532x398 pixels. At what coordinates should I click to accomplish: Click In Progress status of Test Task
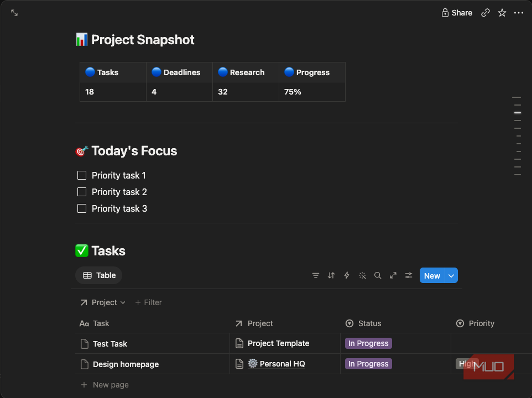(368, 343)
